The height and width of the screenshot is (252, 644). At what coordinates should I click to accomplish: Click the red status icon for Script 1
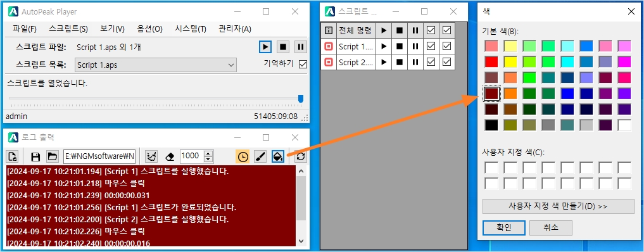coord(329,46)
